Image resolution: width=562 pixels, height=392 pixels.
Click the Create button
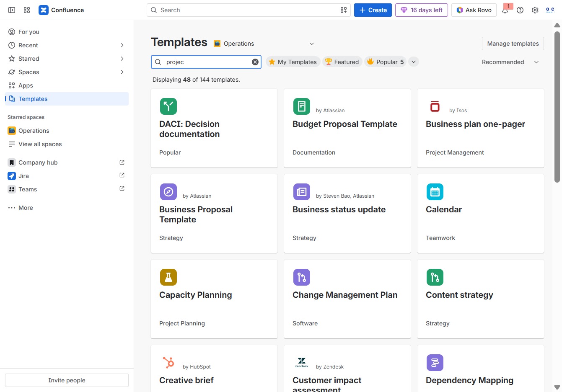[x=373, y=10]
